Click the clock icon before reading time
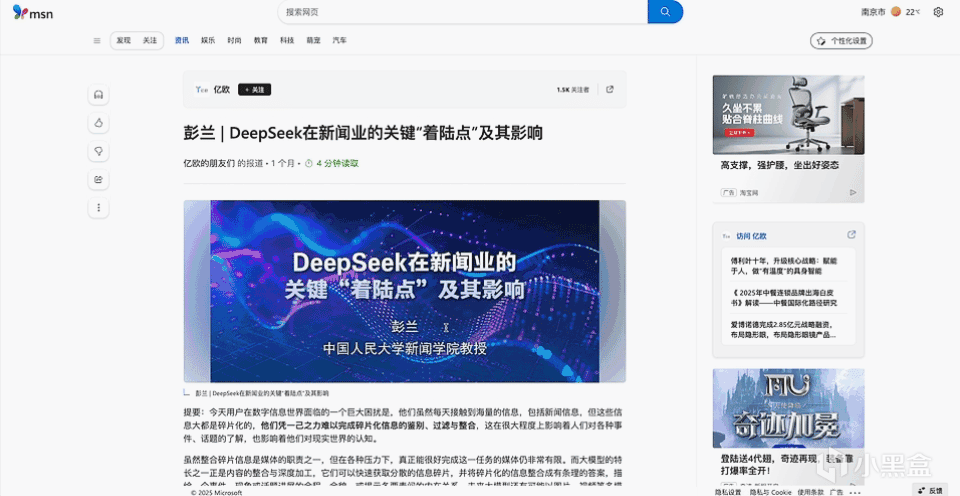Viewport: 960px width, 496px height. pos(309,163)
